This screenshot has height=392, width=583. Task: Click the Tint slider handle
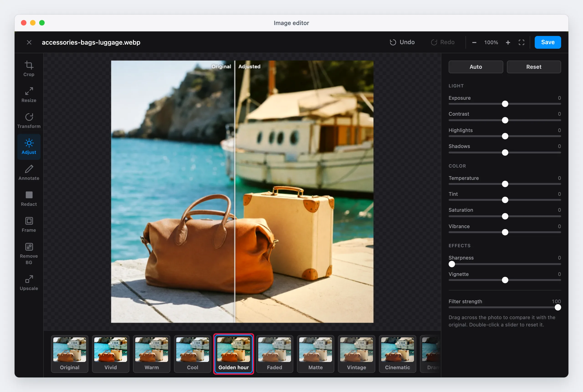505,200
